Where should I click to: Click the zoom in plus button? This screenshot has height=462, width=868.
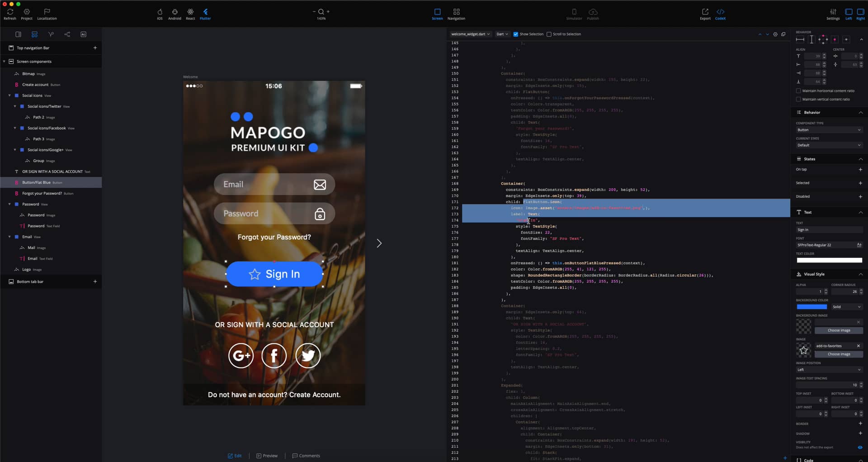click(x=328, y=11)
